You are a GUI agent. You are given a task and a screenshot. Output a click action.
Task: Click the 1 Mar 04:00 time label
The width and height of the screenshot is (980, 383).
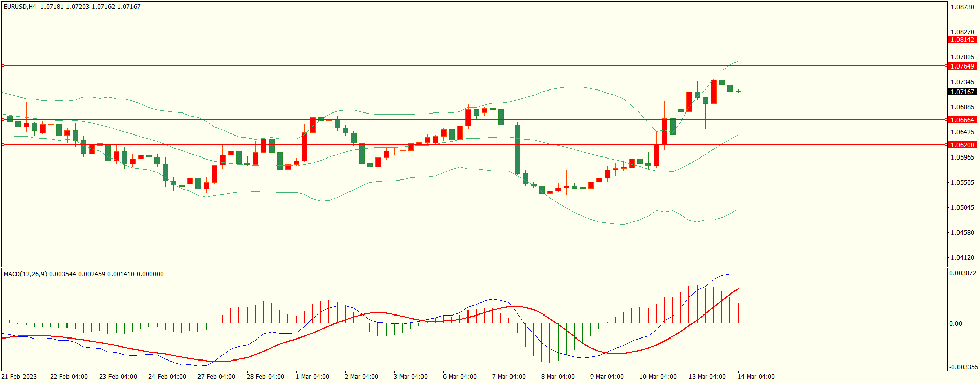pos(313,377)
